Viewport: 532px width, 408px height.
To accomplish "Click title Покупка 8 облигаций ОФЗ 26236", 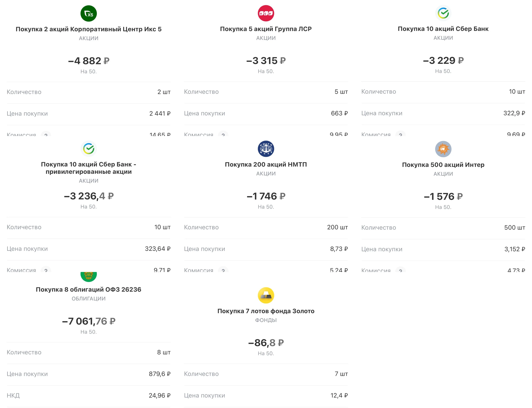I will [89, 290].
